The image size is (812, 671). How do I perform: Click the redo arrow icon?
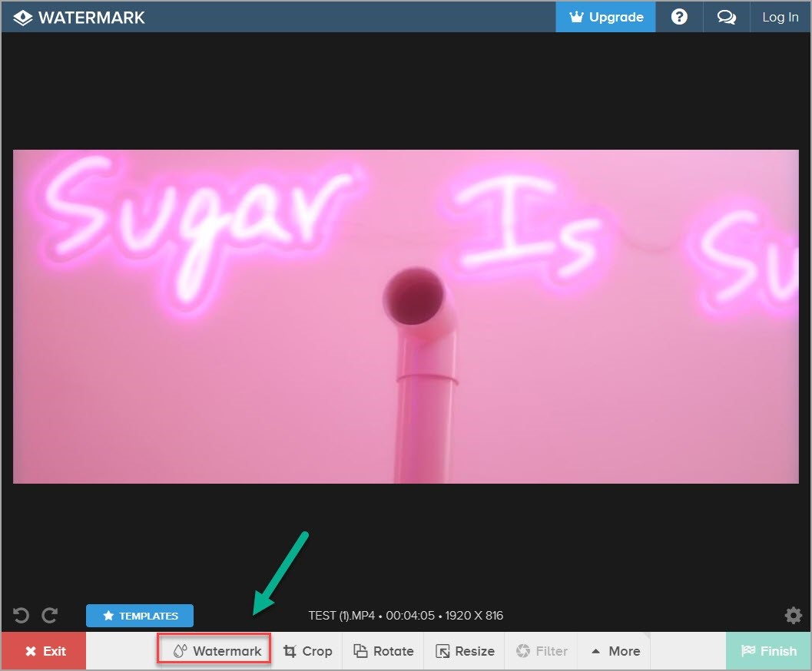[x=48, y=615]
